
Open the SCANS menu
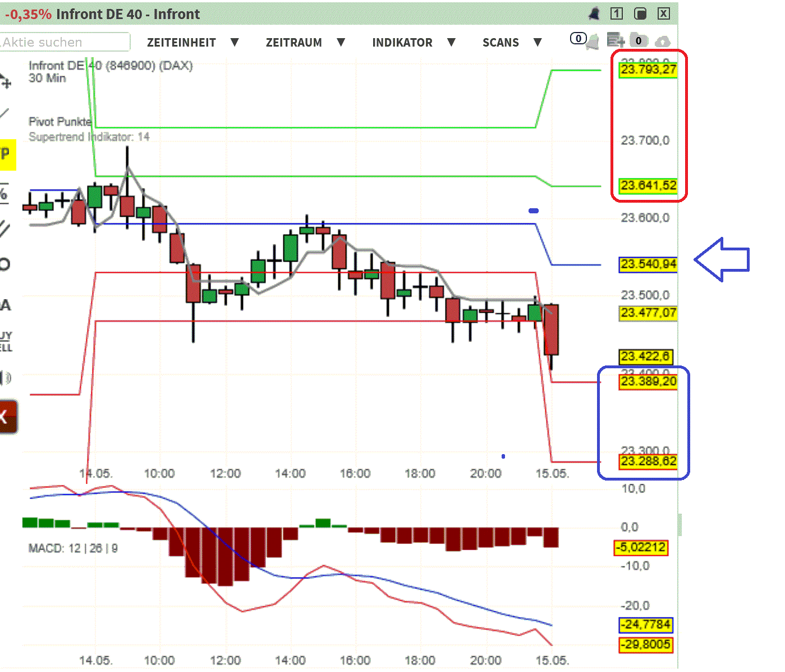501,42
